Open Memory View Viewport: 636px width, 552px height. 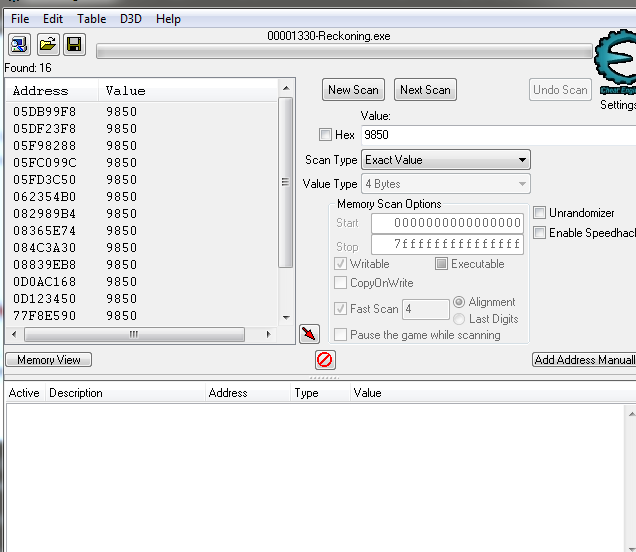point(49,360)
